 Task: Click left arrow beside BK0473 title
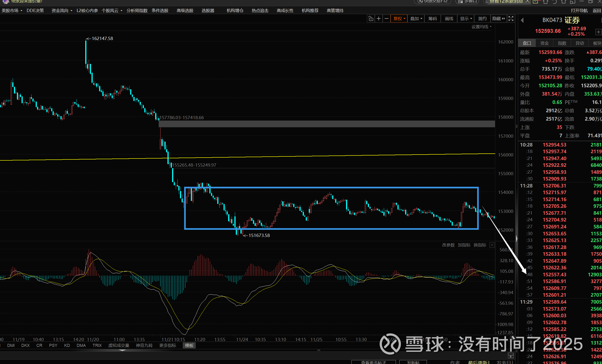click(x=522, y=20)
